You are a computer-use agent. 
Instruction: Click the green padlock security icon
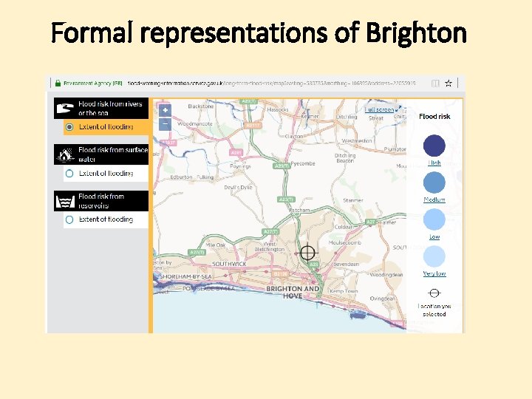(58, 83)
